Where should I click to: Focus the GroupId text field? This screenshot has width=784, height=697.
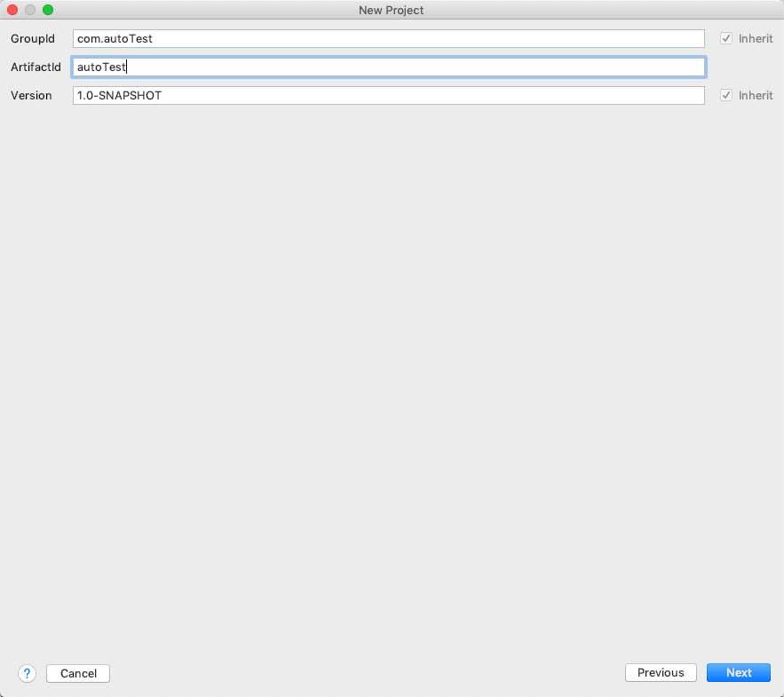[389, 38]
